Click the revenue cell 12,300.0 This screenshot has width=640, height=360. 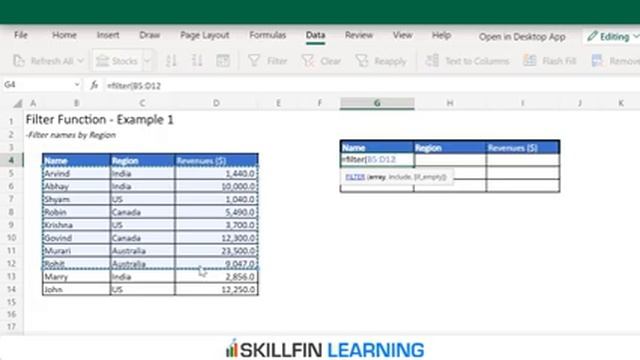[x=216, y=238]
